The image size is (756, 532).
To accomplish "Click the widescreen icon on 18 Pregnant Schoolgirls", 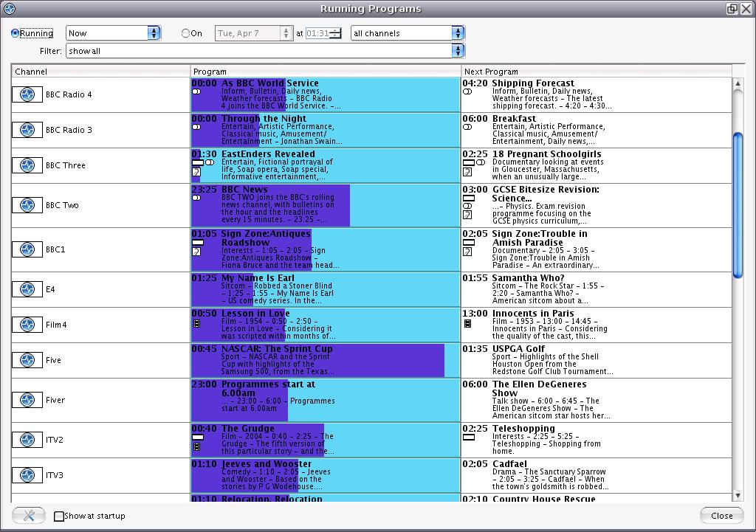I will 469,163.
